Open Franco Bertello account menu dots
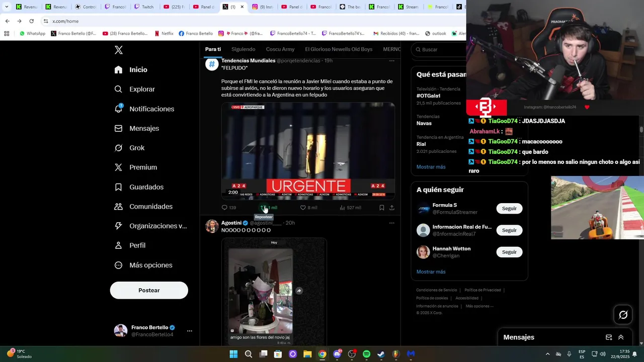 coord(190,331)
